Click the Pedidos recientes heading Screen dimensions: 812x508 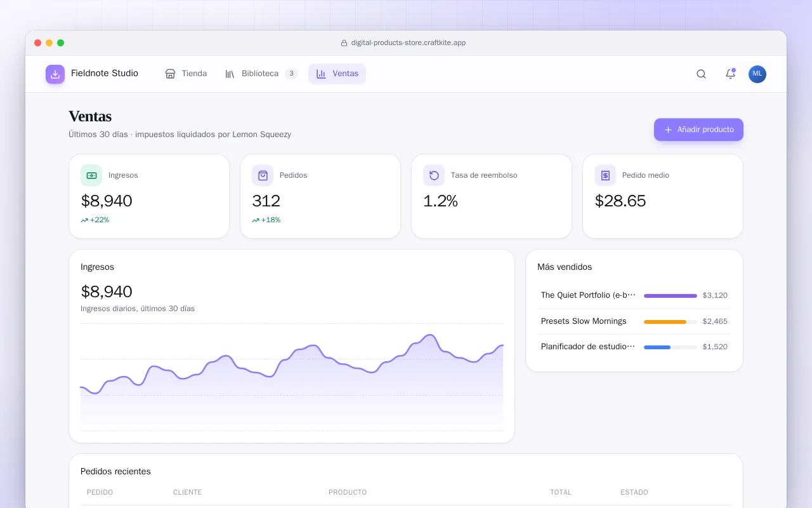coord(115,472)
